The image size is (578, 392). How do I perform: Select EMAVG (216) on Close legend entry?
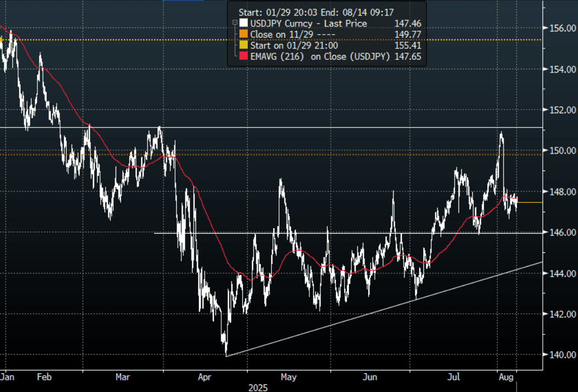point(320,56)
